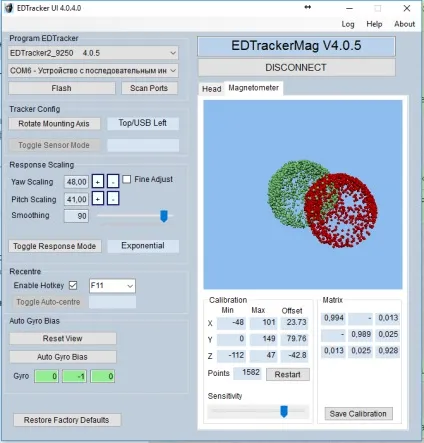
Task: Restart the magnetometer calibration
Action: pos(288,374)
